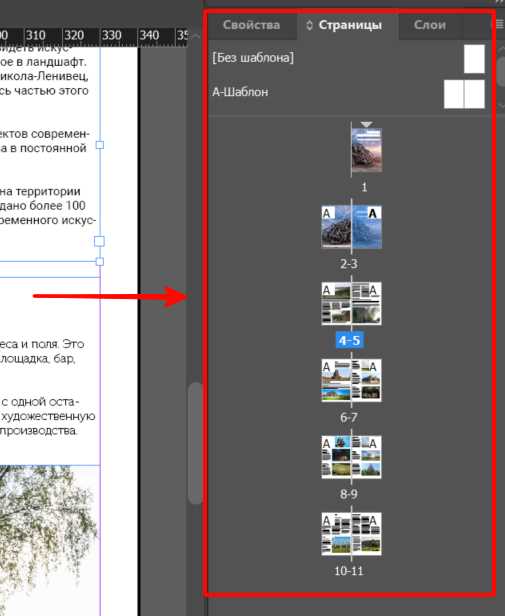The width and height of the screenshot is (505, 616).
Task: Click the spread label 10-11
Action: 349,571
